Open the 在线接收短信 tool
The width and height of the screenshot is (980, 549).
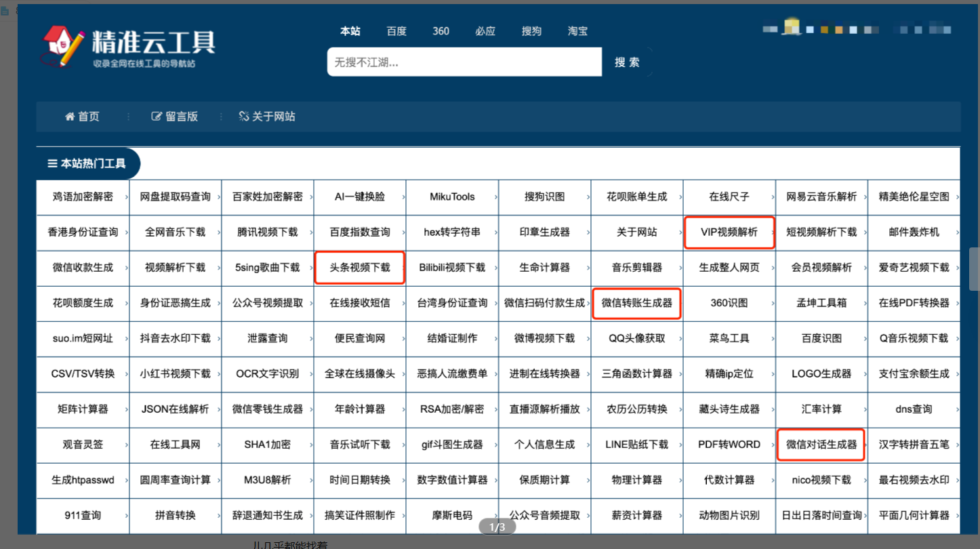360,302
